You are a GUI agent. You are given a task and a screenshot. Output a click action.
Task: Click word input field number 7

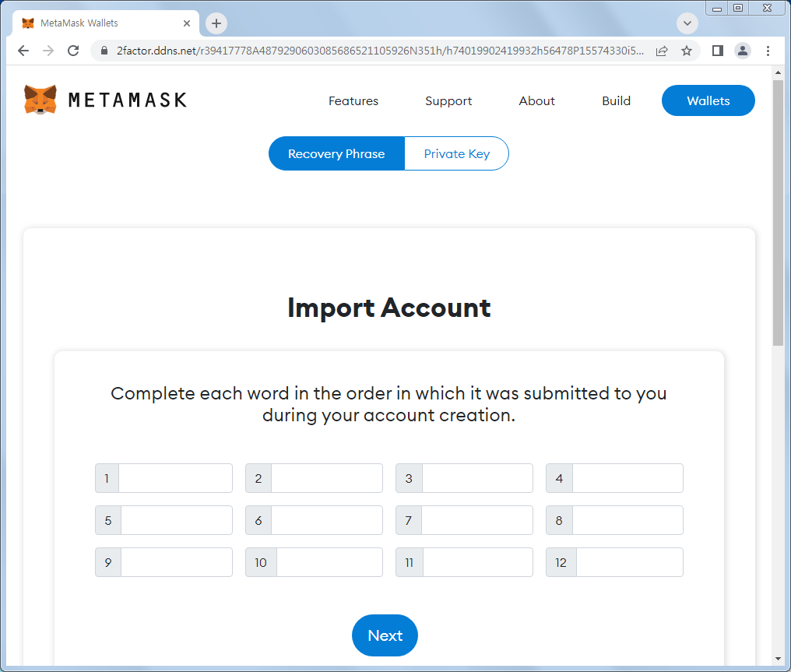pos(477,520)
